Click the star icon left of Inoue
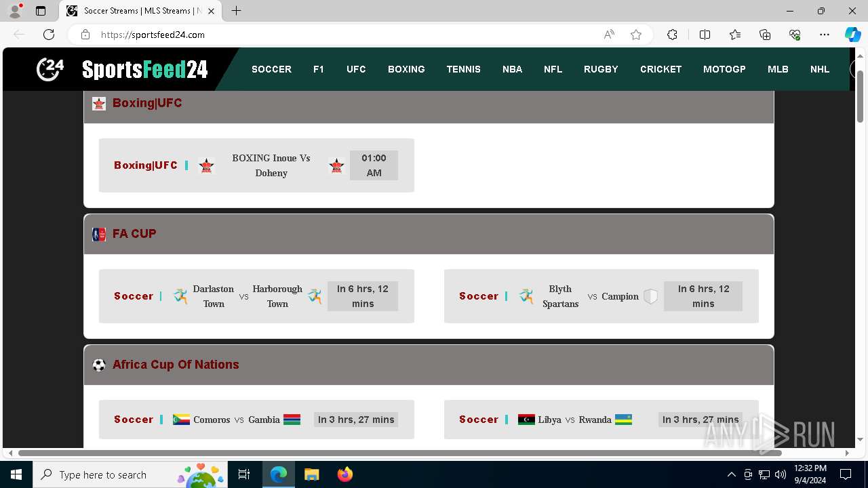The image size is (868, 488). [207, 165]
